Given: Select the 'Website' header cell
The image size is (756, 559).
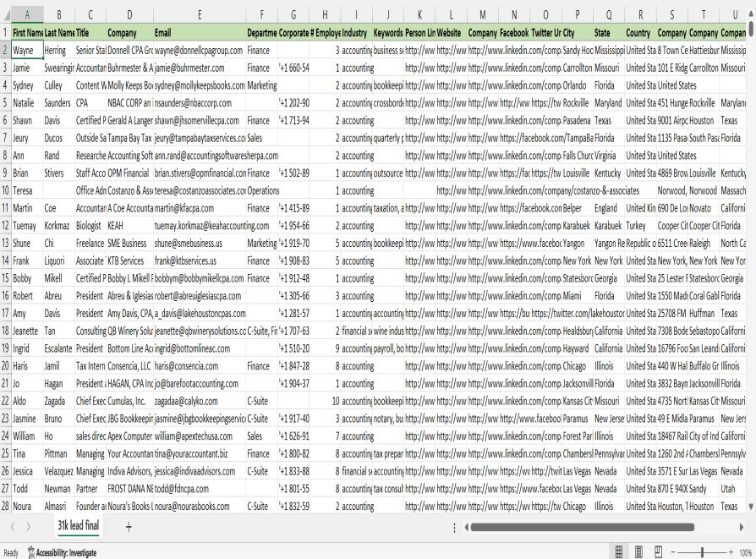Looking at the screenshot, I should [x=451, y=33].
